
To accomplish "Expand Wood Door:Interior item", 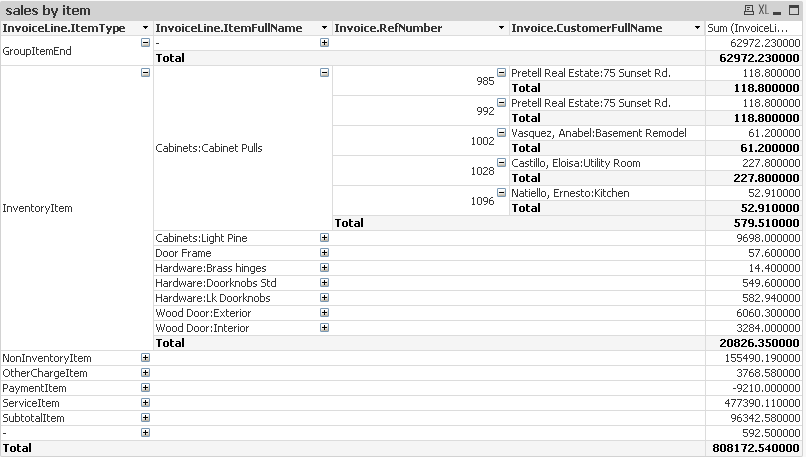I will tap(324, 327).
